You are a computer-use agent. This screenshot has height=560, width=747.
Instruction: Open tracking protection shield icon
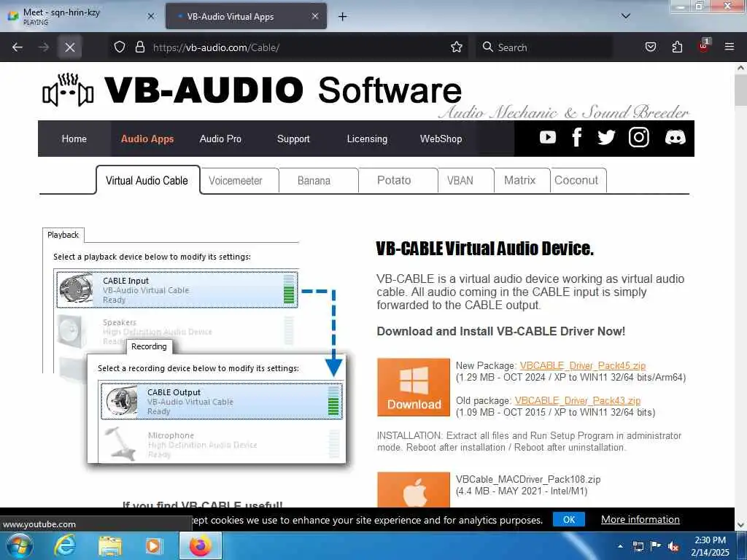click(x=120, y=47)
